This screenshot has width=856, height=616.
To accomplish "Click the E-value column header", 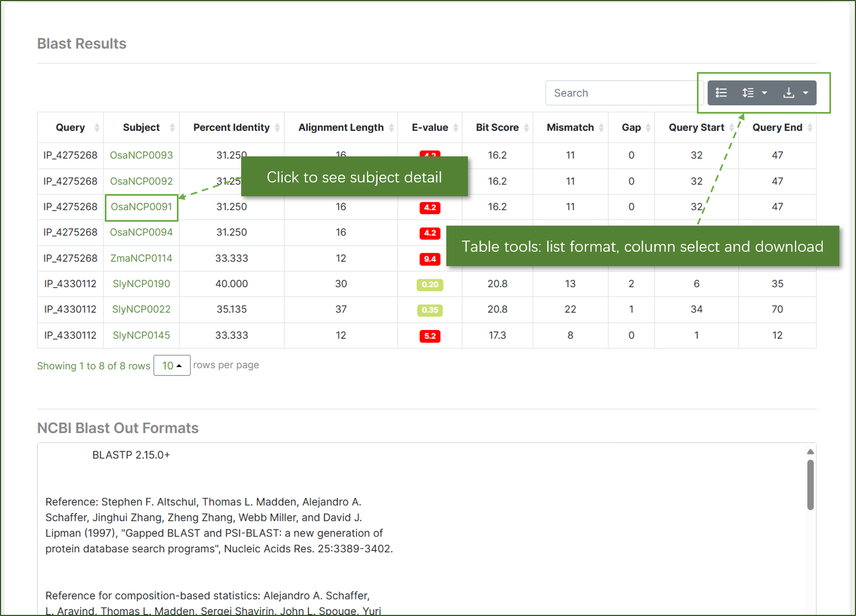I will coord(430,128).
